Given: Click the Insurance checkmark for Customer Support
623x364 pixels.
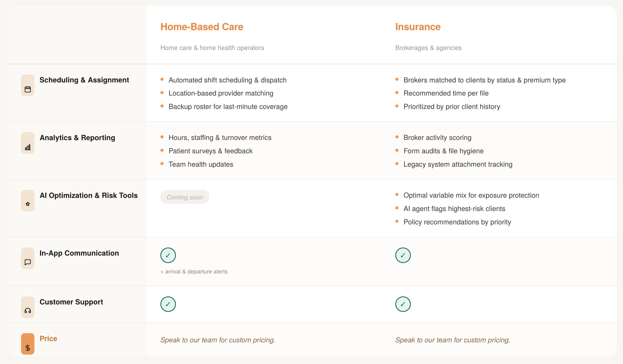Looking at the screenshot, I should [x=403, y=304].
